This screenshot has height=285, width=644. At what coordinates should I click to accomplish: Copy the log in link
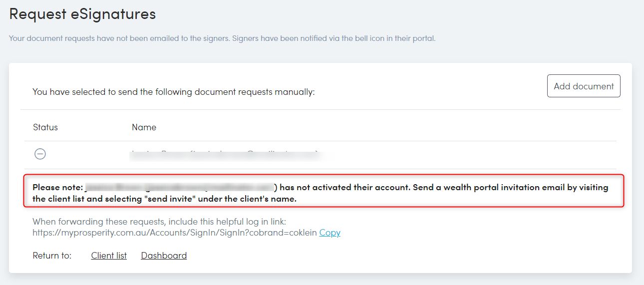pos(330,233)
